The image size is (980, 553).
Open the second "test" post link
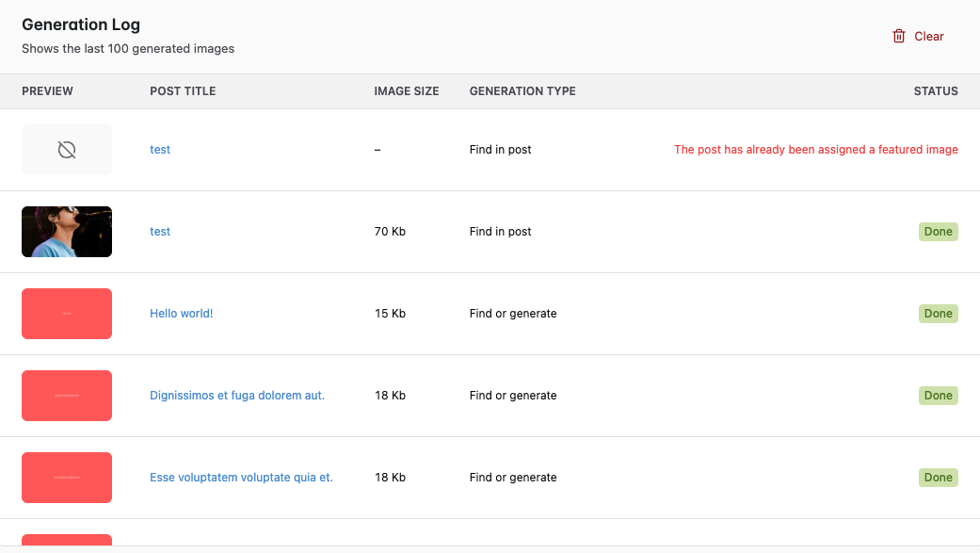coord(160,232)
